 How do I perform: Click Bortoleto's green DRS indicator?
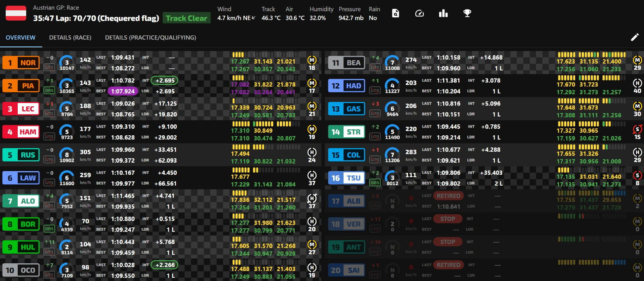tap(49, 229)
